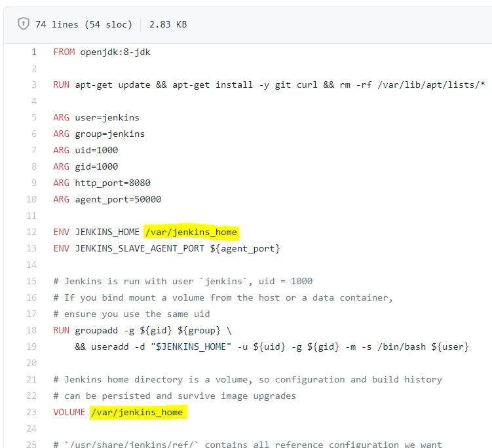Click 'ARG group=jenkins' line
Screen dimensions: 492x448
(99, 134)
